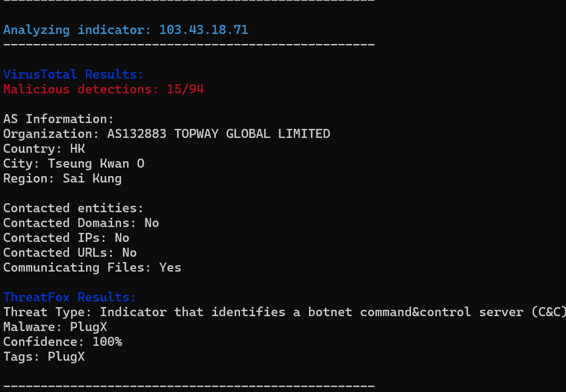Click 'Contacted URLs: No' line
The height and width of the screenshot is (392, 566).
pos(70,252)
